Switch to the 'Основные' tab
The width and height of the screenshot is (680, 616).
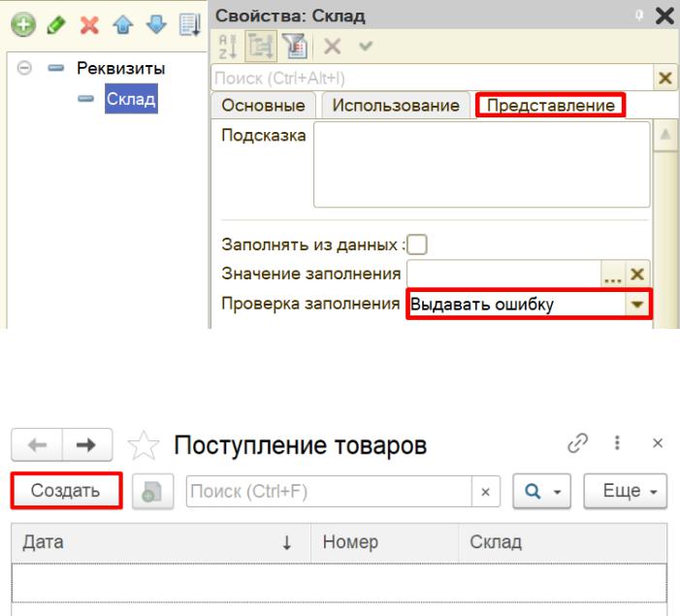[x=263, y=106]
